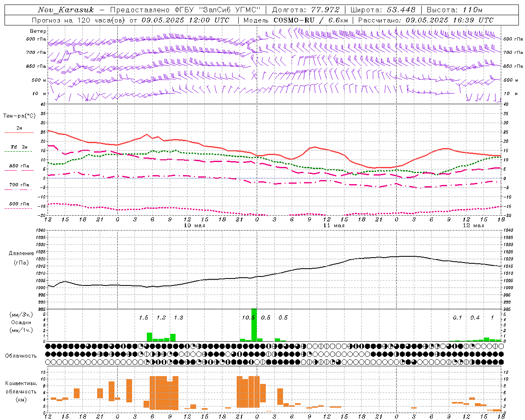Click the '0.1' precipitation value

point(457,317)
